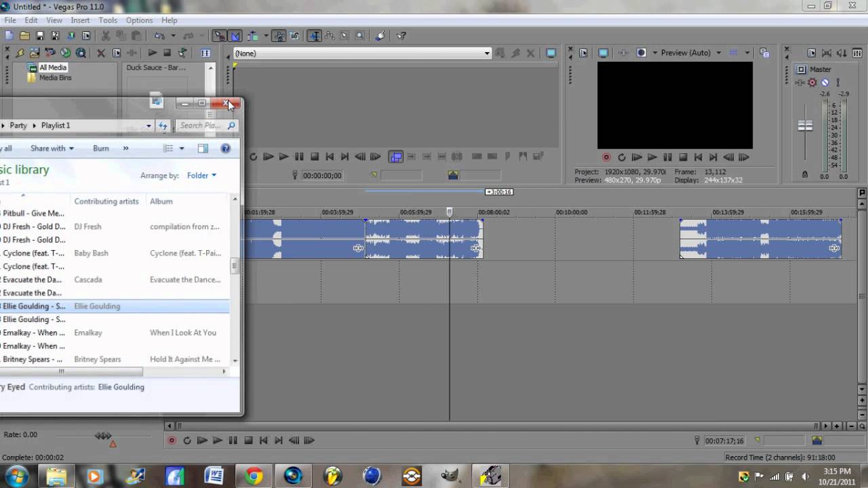Toggle Automatic Crossfades toolbar icon
The image size is (868, 488).
(235, 36)
